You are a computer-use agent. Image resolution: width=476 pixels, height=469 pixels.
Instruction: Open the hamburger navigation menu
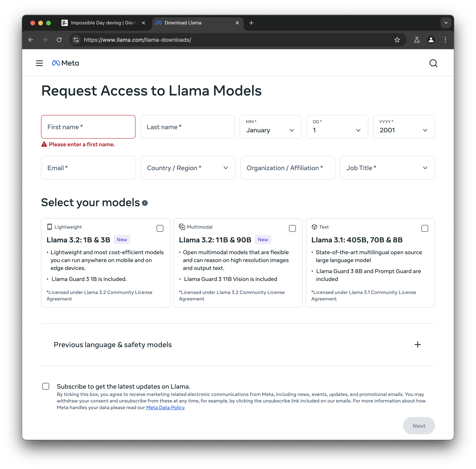click(x=39, y=63)
